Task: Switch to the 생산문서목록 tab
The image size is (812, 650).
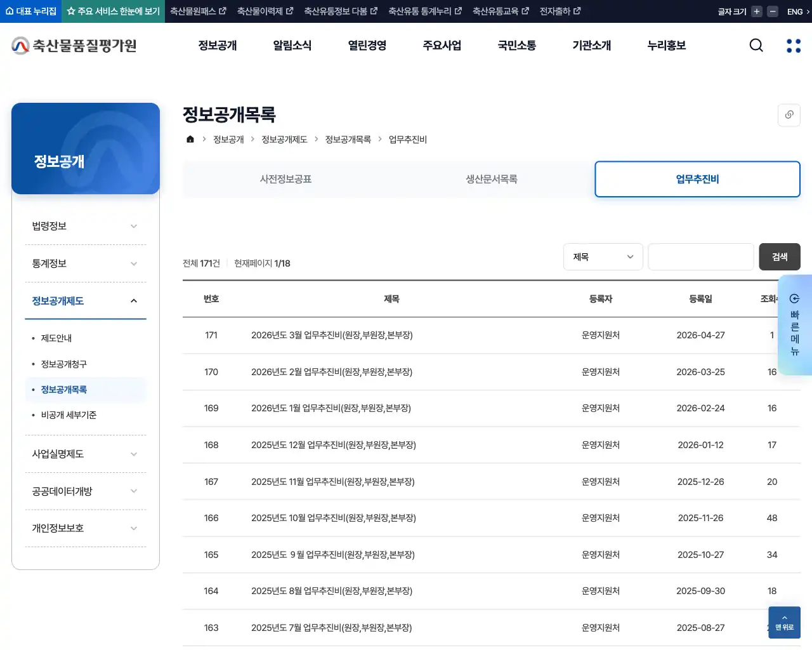Action: coord(491,179)
